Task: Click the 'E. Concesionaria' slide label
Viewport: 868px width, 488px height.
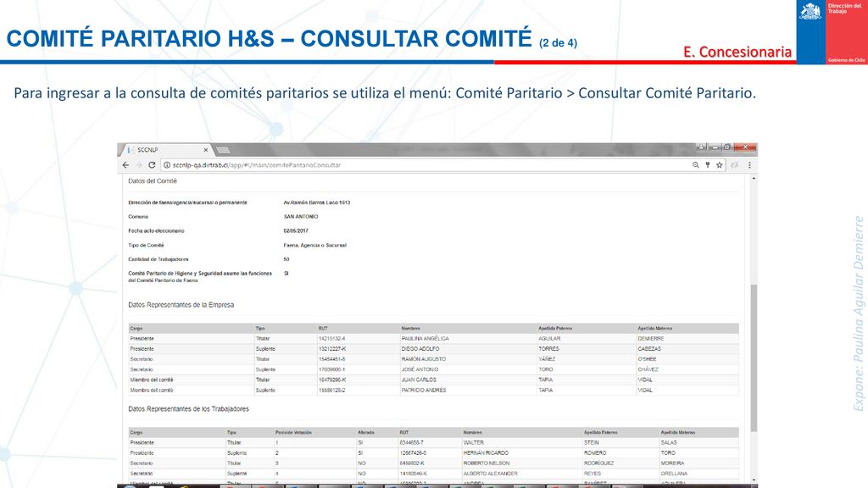Action: (x=737, y=52)
